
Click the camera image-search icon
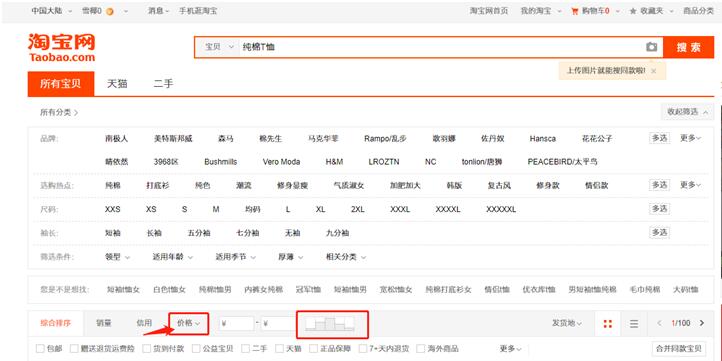tap(651, 47)
